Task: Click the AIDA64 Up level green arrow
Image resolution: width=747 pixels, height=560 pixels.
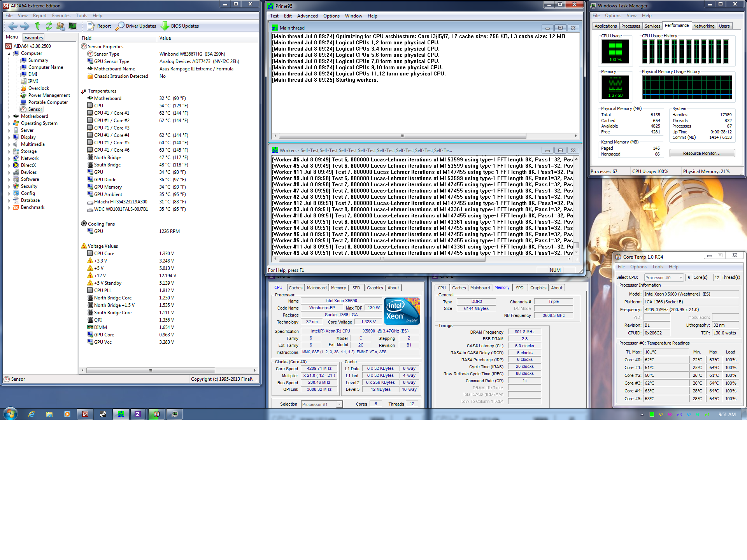Action: (37, 26)
